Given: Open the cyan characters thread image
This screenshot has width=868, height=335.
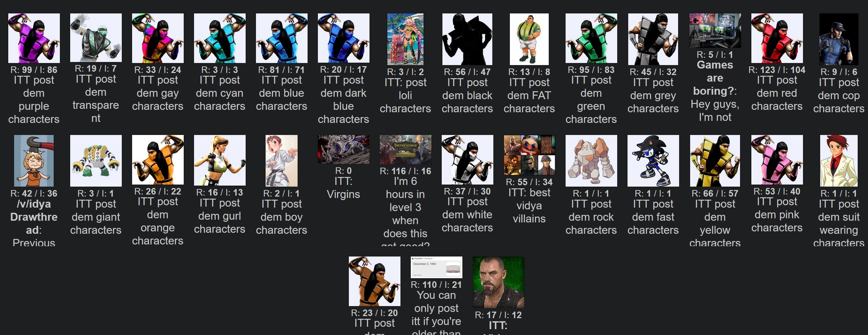Looking at the screenshot, I should click(219, 38).
